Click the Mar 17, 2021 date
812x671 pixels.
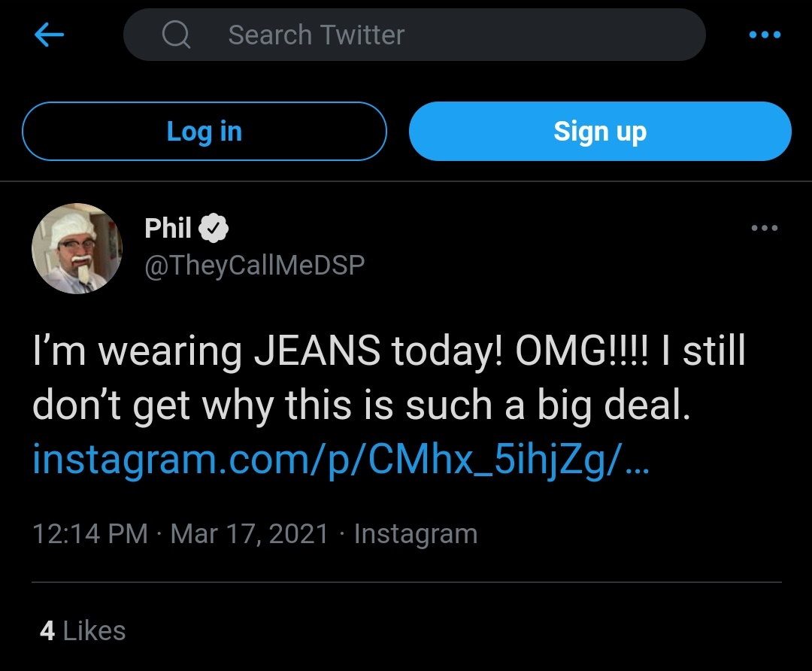click(x=250, y=533)
